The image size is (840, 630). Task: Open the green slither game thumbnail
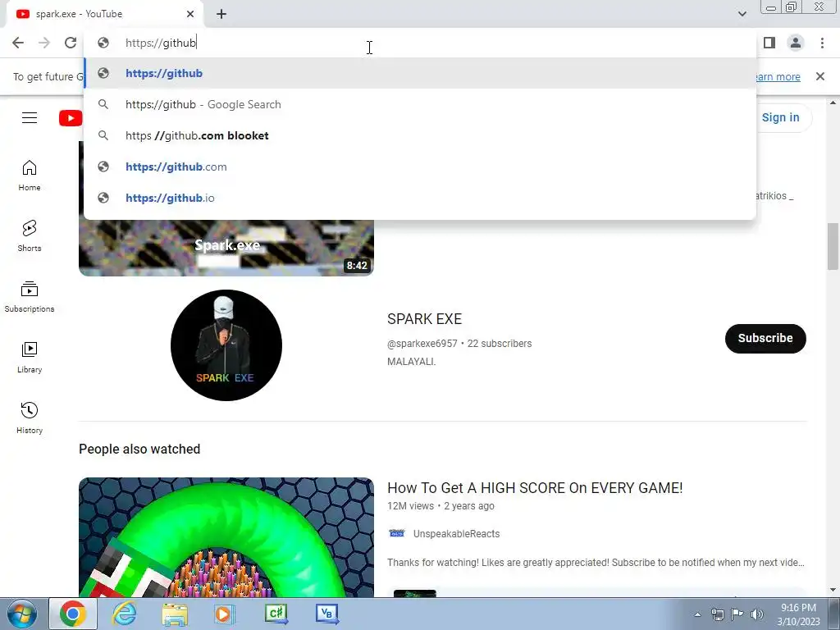click(x=226, y=537)
